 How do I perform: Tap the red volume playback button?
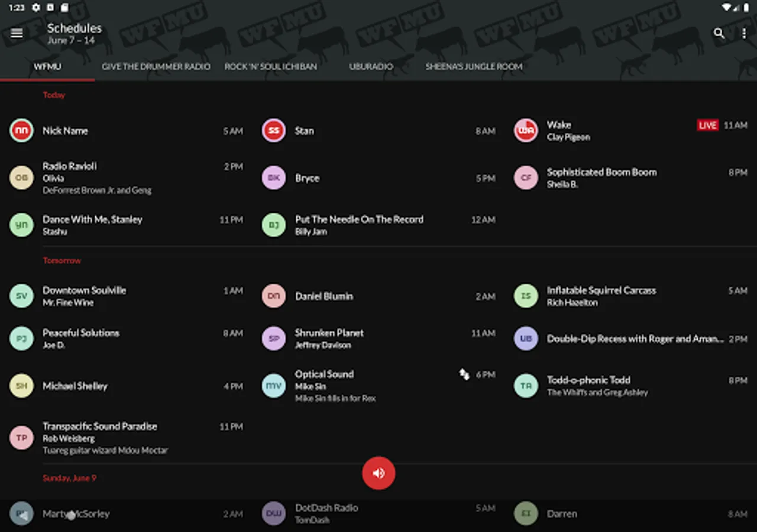(x=378, y=473)
